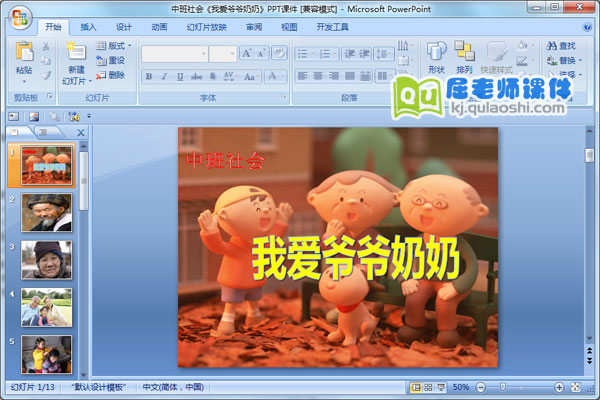Switch to Normal view in status bar
This screenshot has height=400, width=600.
point(415,387)
